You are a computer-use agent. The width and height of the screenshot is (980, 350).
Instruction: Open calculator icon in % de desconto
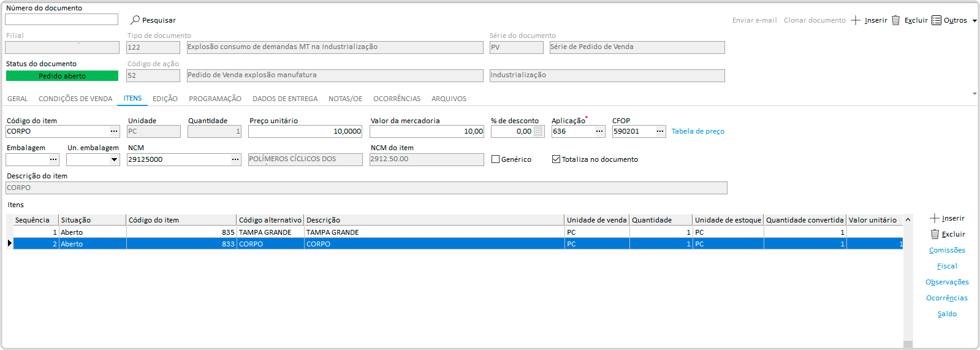538,131
